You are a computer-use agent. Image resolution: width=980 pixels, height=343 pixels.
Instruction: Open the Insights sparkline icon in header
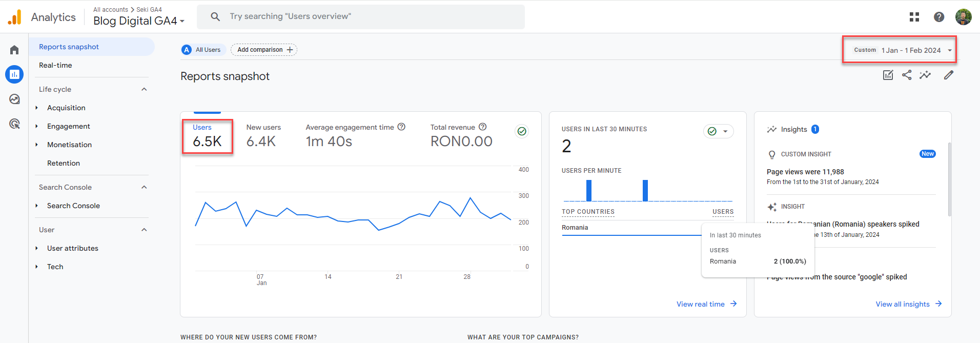coord(925,75)
